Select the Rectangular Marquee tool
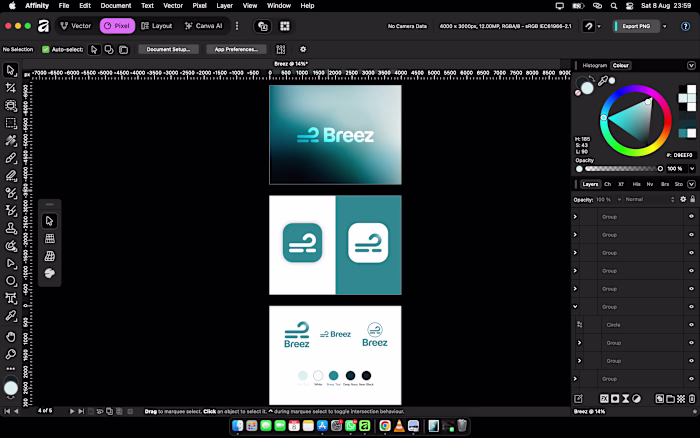Screen dimensions: 700x438 click(11, 123)
